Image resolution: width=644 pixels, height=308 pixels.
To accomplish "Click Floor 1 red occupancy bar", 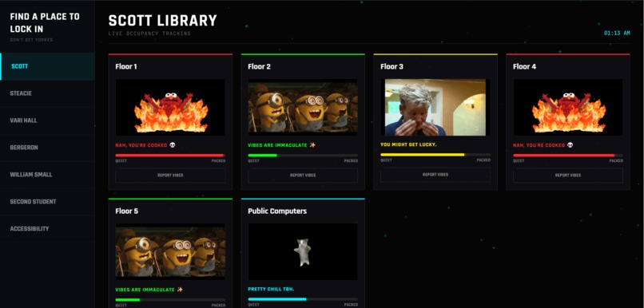I will (x=170, y=156).
